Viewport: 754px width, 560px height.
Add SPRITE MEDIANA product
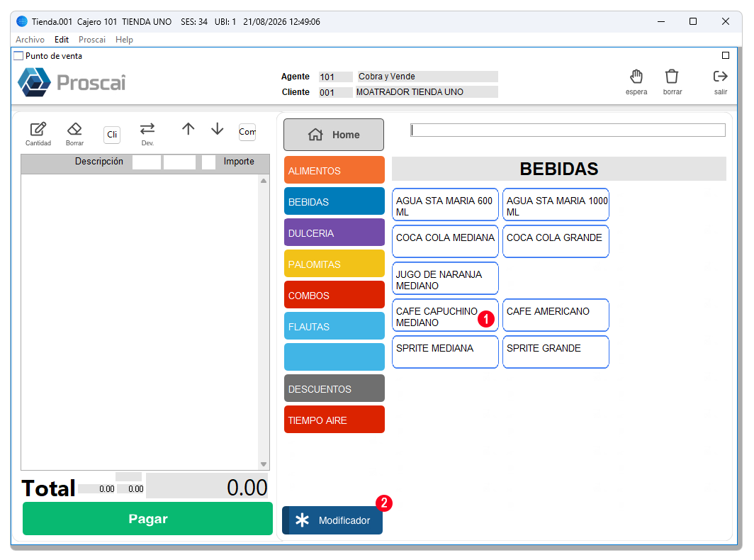(445, 352)
